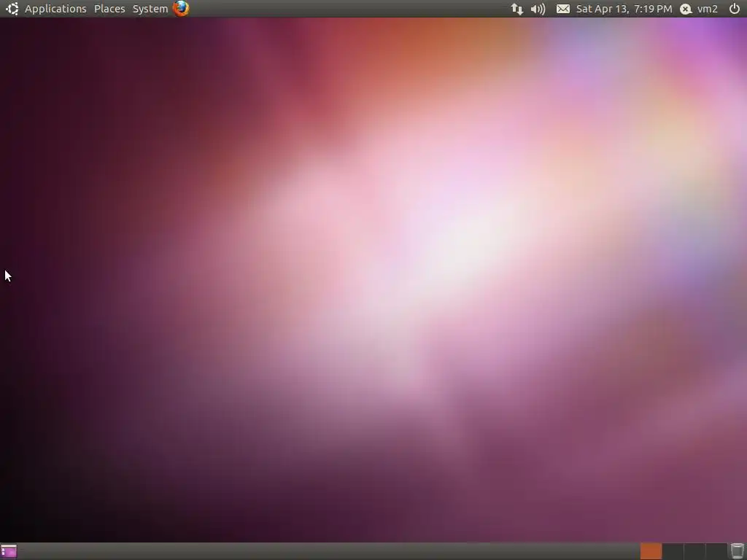
Task: Click the date and time clock
Action: point(624,9)
